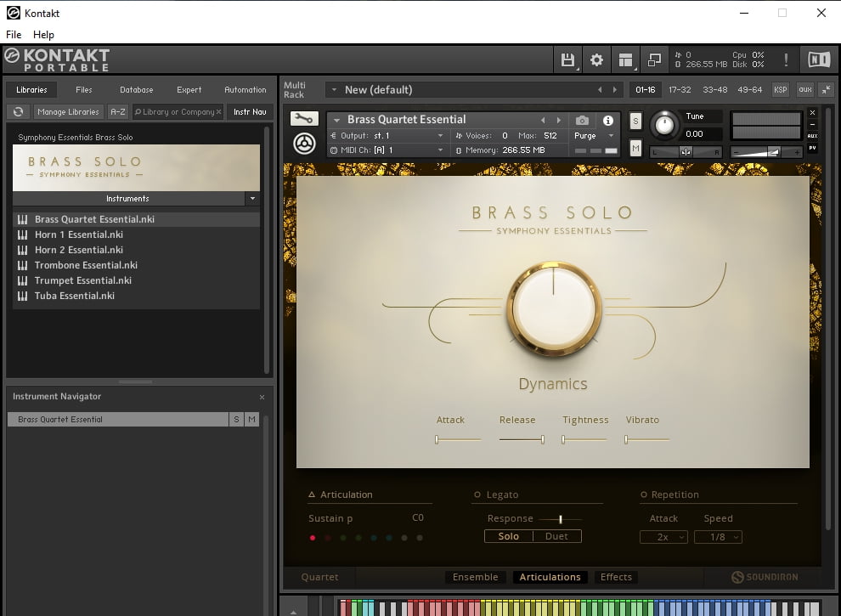
Task: Open the Help menu
Action: [43, 34]
